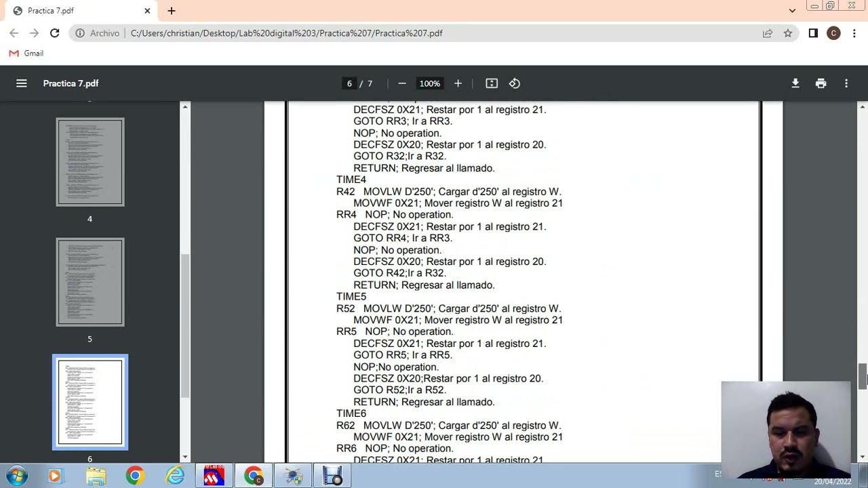
Task: Rotate the document counterclockwise
Action: pyautogui.click(x=515, y=83)
